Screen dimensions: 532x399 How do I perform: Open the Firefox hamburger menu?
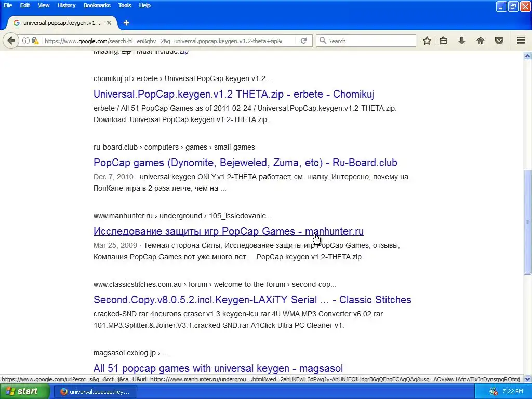coord(521,41)
